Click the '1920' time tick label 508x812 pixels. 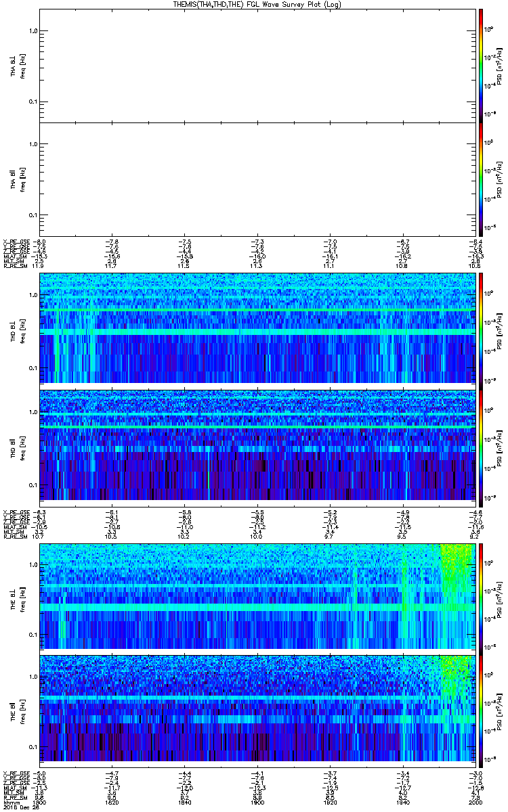tap(329, 802)
